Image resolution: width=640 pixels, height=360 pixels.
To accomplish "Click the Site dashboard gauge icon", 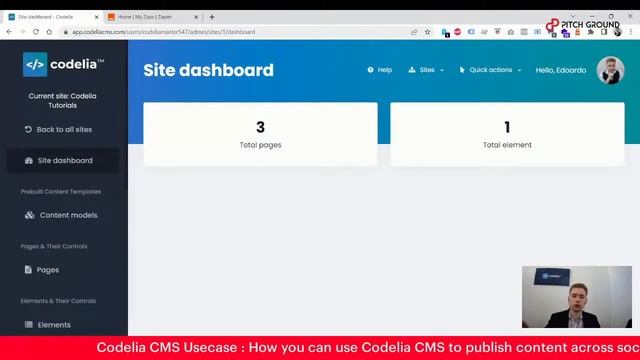I will tap(29, 161).
